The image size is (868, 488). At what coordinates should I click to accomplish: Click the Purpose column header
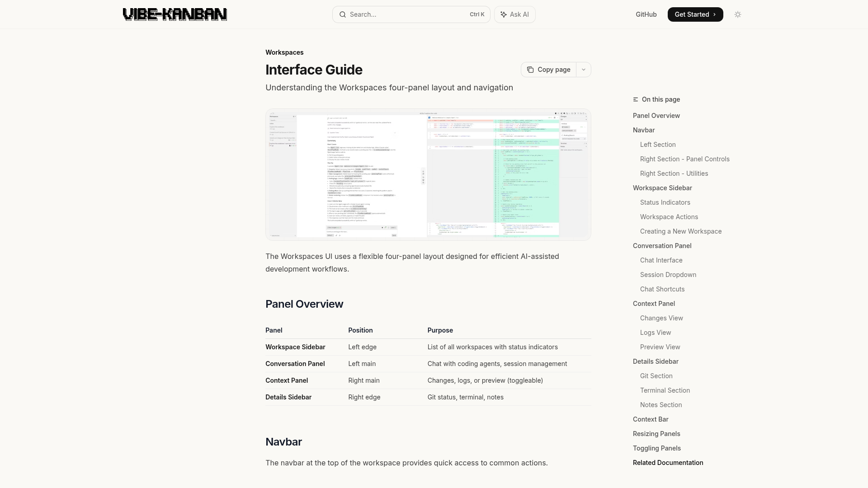pyautogui.click(x=440, y=330)
